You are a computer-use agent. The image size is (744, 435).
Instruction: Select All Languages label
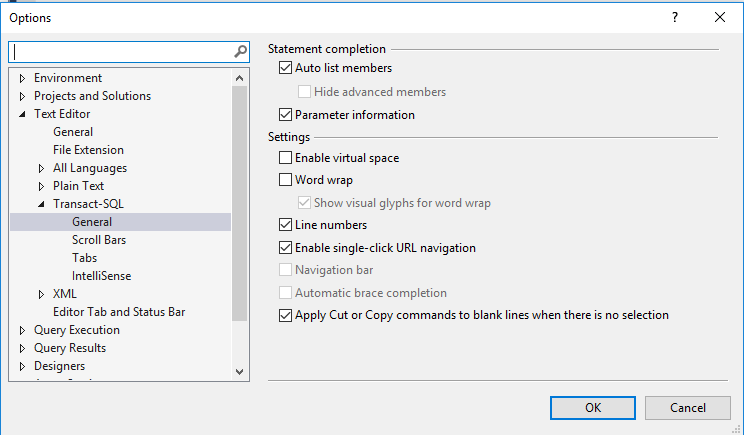(x=90, y=168)
